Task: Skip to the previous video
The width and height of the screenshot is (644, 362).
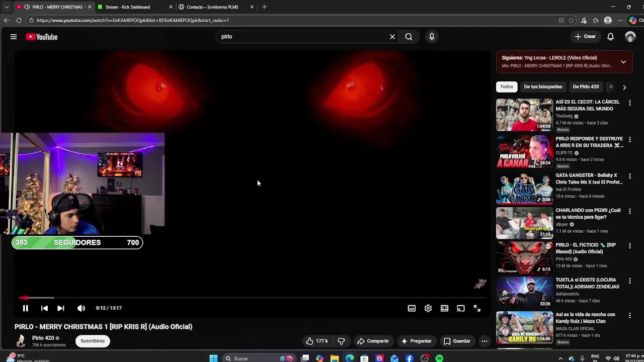Action: click(44, 308)
